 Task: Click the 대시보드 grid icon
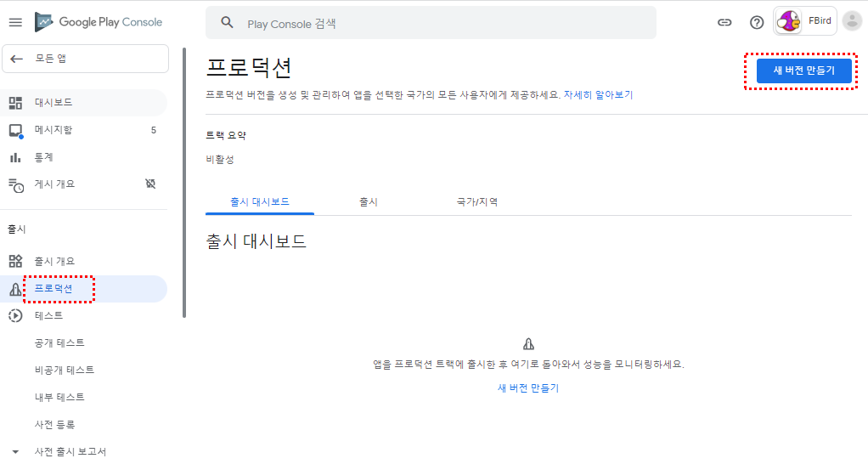(15, 103)
